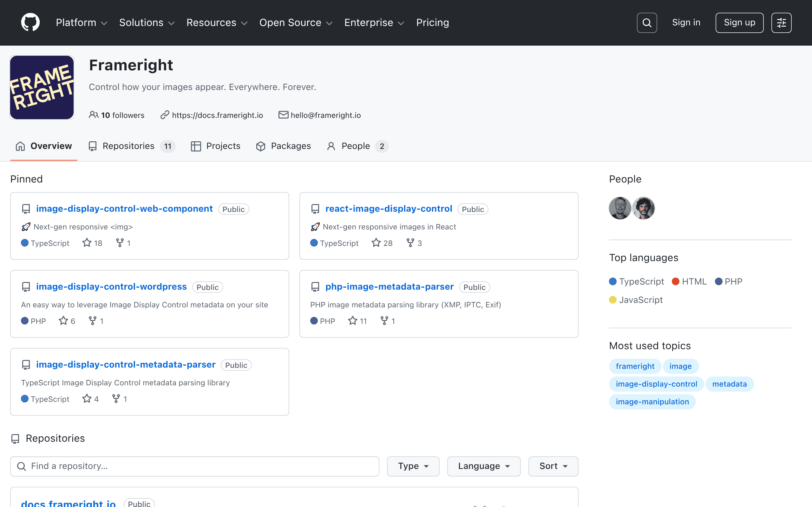The width and height of the screenshot is (812, 507).
Task: Click the star count on react-image-display-control
Action: pos(382,243)
